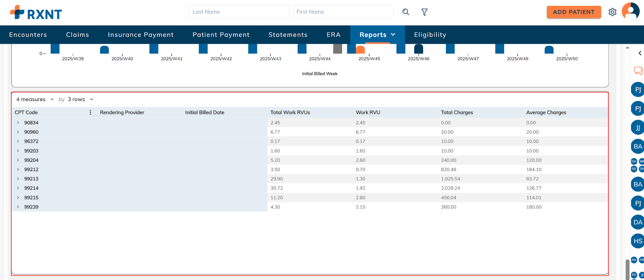Go to the Claims tab
This screenshot has height=280, width=644.
pyautogui.click(x=77, y=35)
